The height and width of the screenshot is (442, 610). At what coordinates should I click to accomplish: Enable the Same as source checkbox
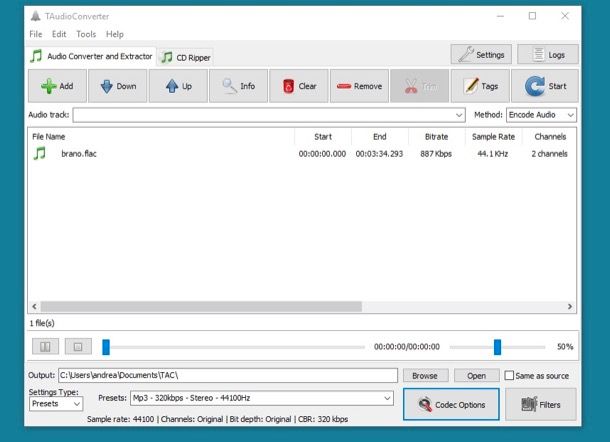(x=510, y=375)
